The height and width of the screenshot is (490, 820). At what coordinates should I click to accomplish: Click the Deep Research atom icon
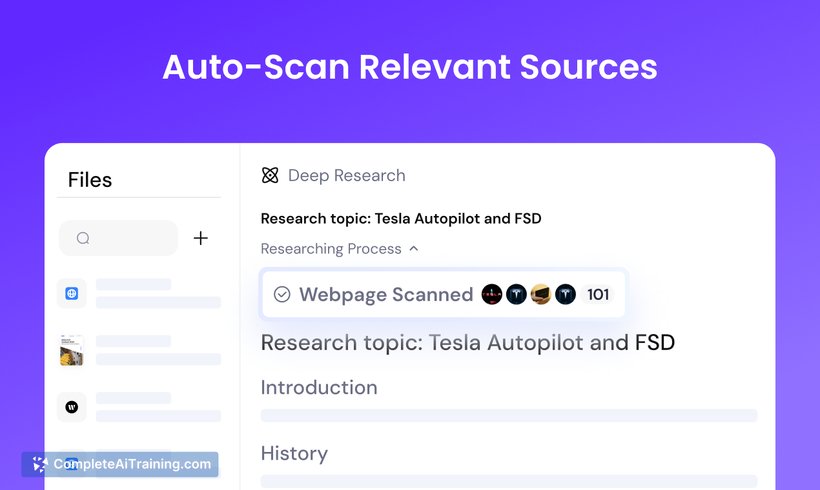(270, 175)
